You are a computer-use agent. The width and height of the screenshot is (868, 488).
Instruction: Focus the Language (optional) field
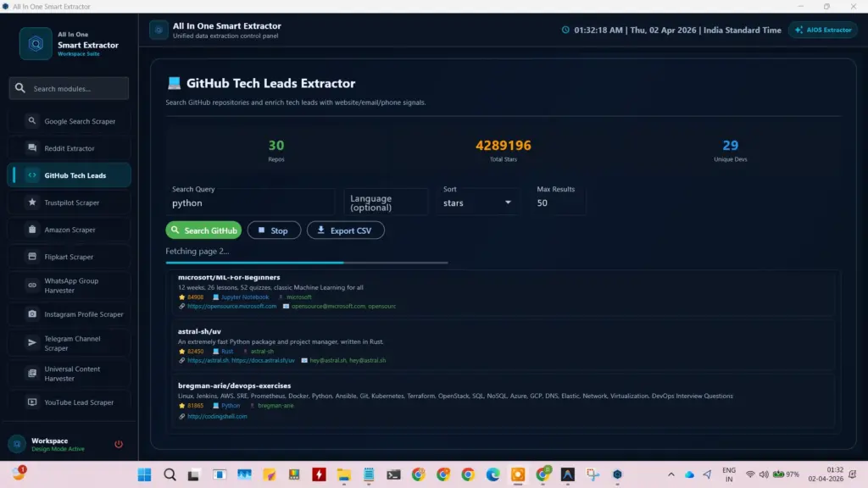pyautogui.click(x=386, y=202)
